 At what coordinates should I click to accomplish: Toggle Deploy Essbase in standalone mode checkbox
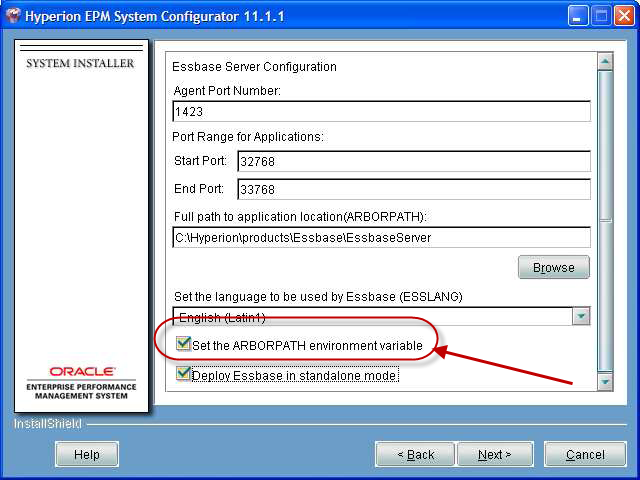183,373
